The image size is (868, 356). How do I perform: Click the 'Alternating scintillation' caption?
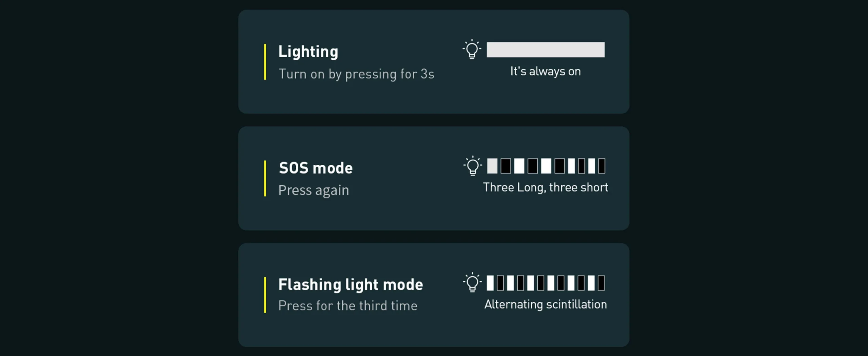545,304
